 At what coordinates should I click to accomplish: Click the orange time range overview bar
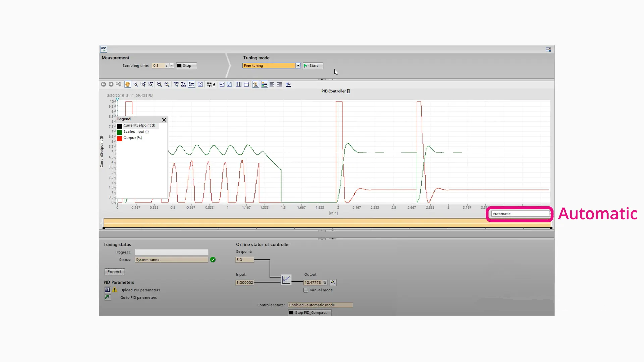pyautogui.click(x=327, y=223)
